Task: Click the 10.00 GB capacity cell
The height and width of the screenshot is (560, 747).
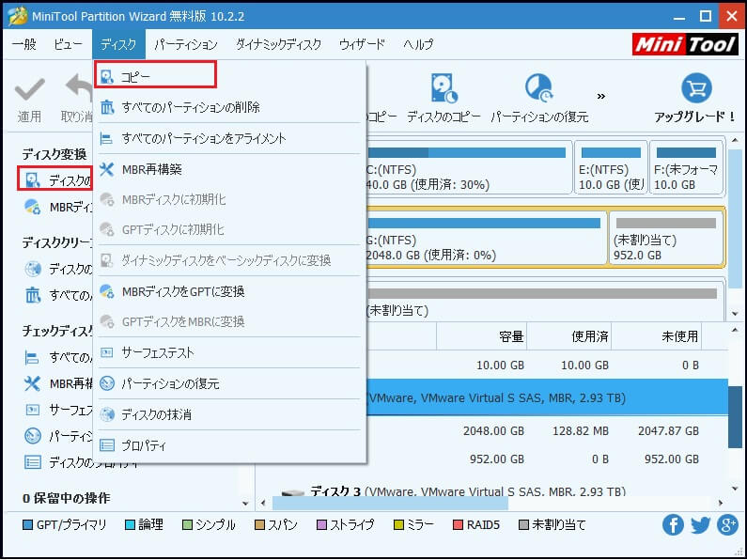Action: (500, 366)
